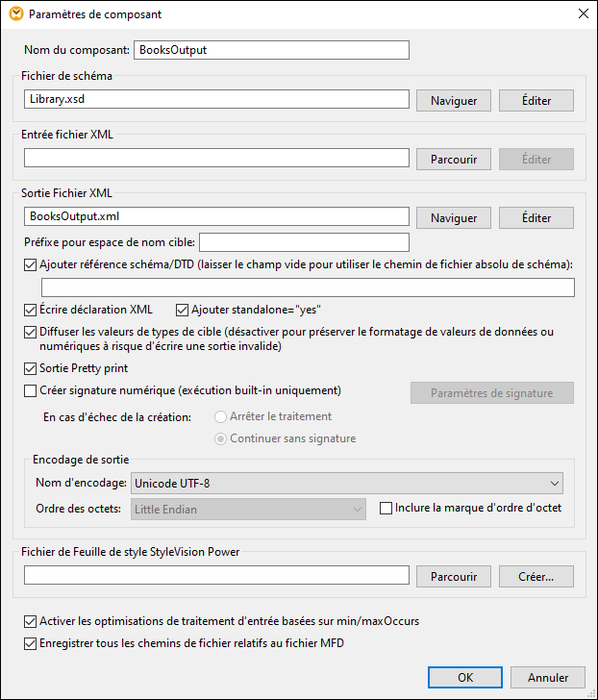This screenshot has width=598, height=700.
Task: Check Inclure la marque d'ordre d'octet
Action: 386,508
